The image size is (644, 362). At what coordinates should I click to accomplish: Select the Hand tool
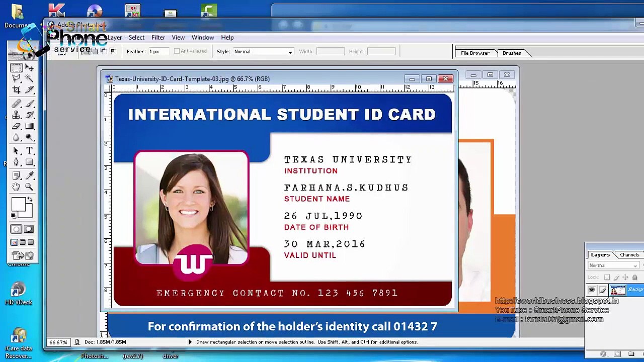(17, 187)
